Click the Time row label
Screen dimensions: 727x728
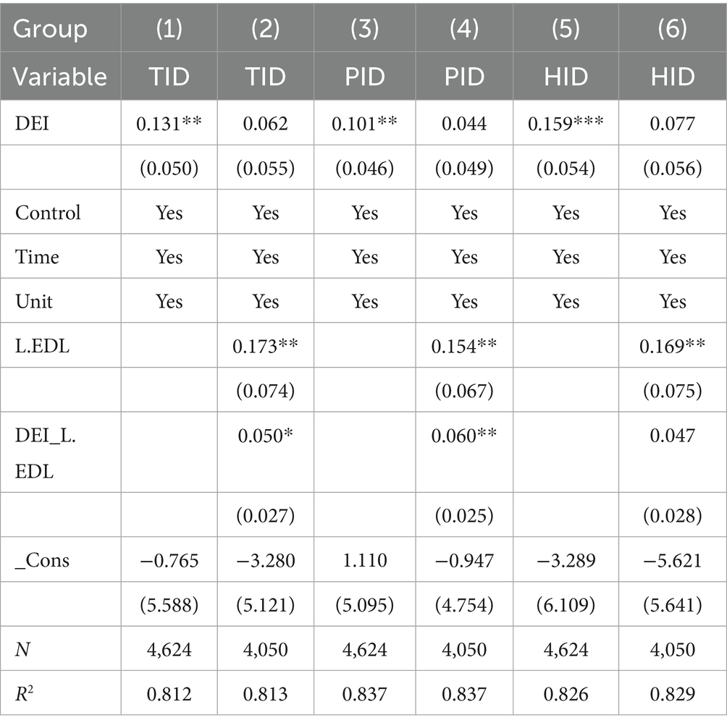(x=37, y=257)
